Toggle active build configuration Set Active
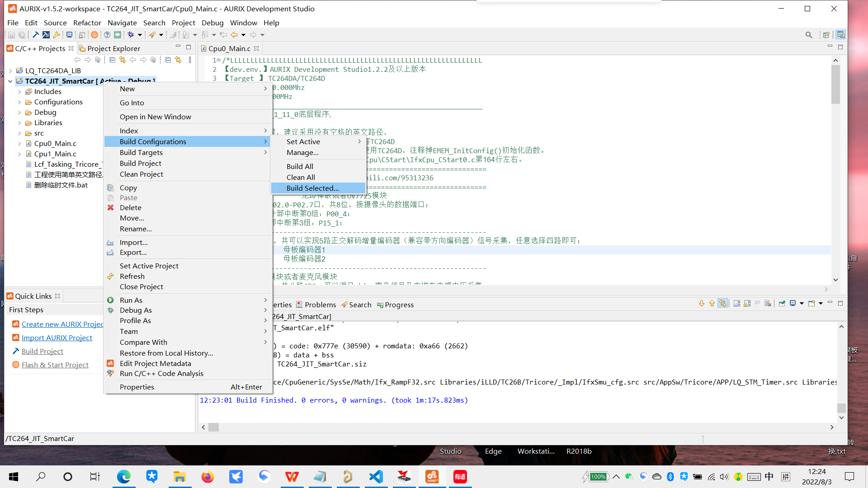The width and height of the screenshot is (868, 488). tap(303, 141)
